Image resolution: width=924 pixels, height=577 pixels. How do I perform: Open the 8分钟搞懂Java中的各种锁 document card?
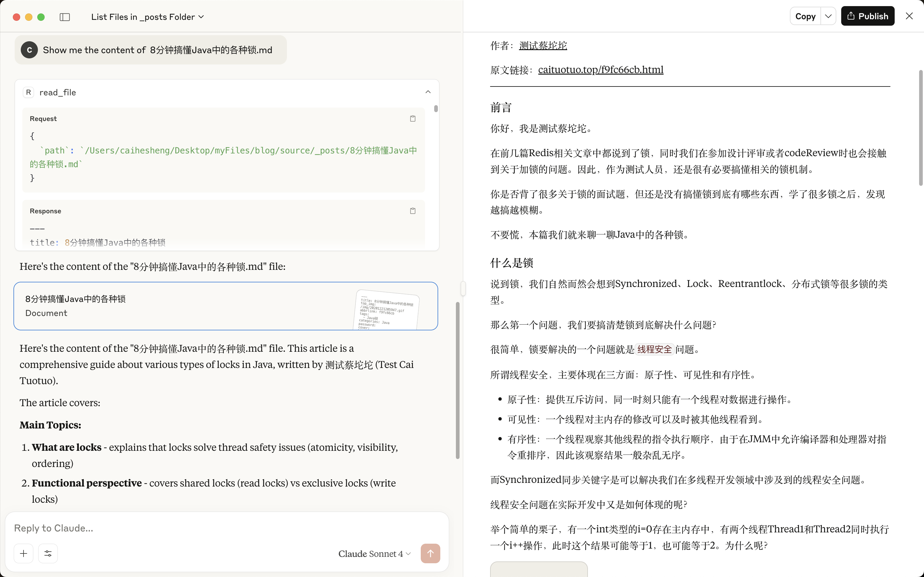[x=226, y=306]
